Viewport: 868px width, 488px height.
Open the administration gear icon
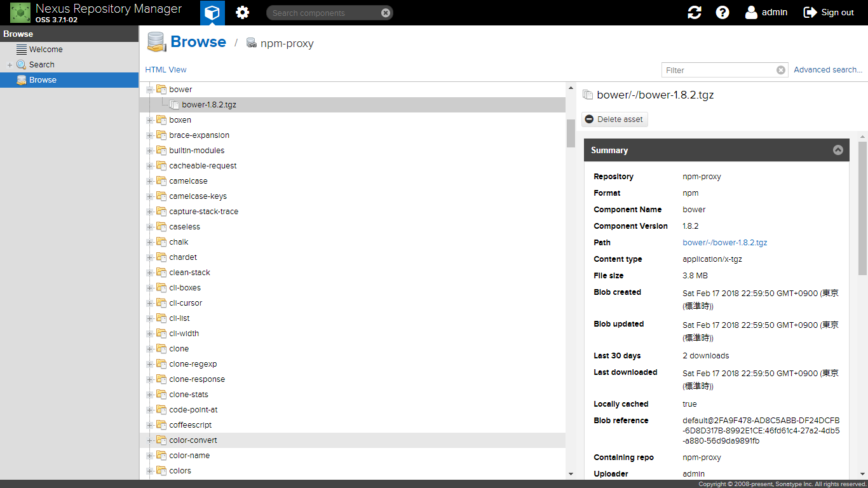(x=242, y=13)
